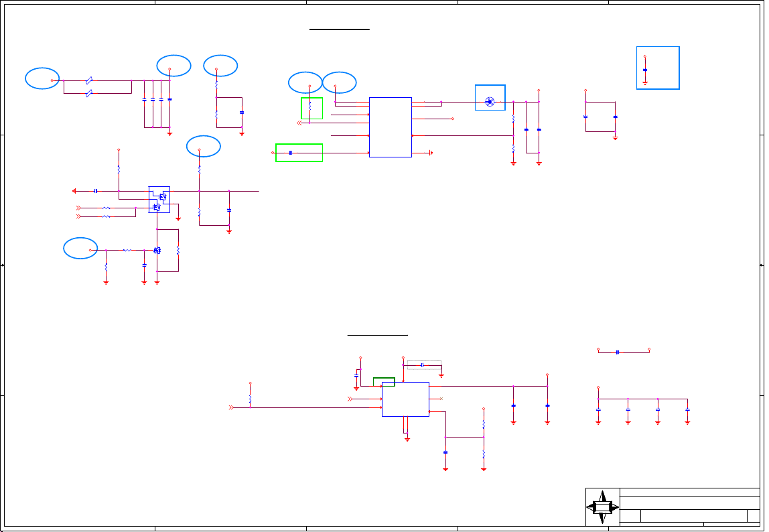Screen dimensions: 769x532
Task: Select the upper IC rectangle body
Action: [391, 127]
